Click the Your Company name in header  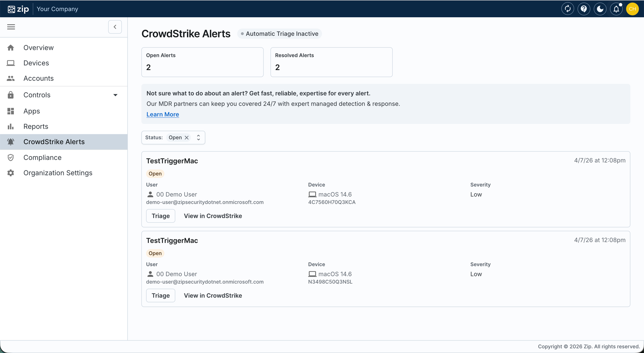(x=58, y=9)
